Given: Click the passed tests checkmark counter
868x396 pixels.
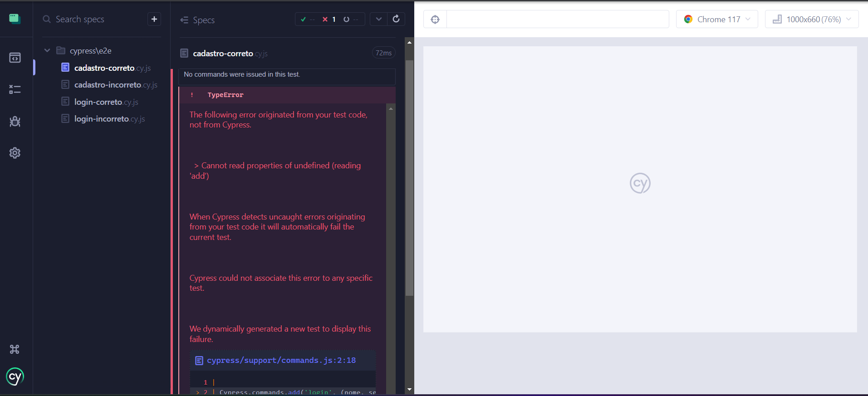Looking at the screenshot, I should tap(307, 20).
